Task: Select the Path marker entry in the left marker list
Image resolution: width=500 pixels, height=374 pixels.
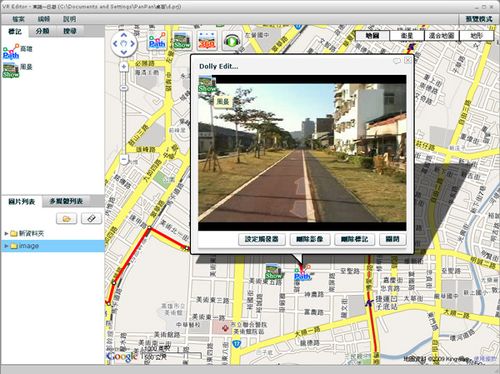Action: [x=18, y=51]
